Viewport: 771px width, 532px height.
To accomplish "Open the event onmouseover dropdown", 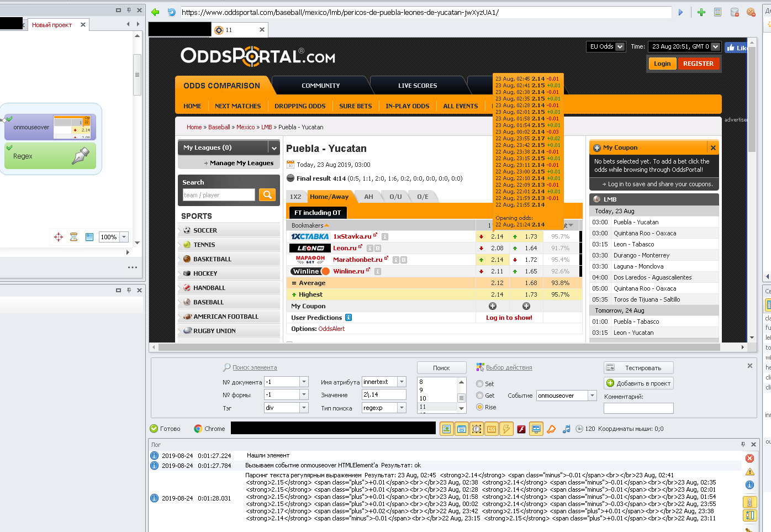I will tap(593, 396).
